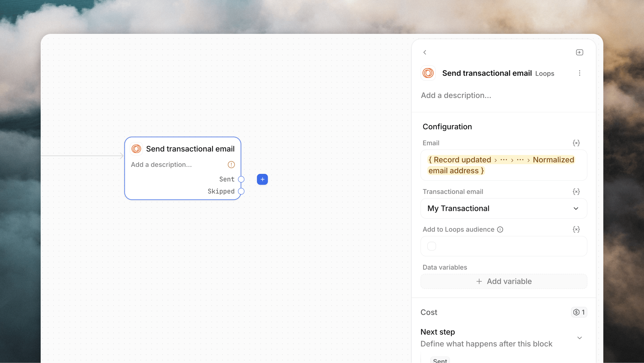Click the Loops logo on the canvas node
Image resolution: width=644 pixels, height=363 pixels.
136,149
